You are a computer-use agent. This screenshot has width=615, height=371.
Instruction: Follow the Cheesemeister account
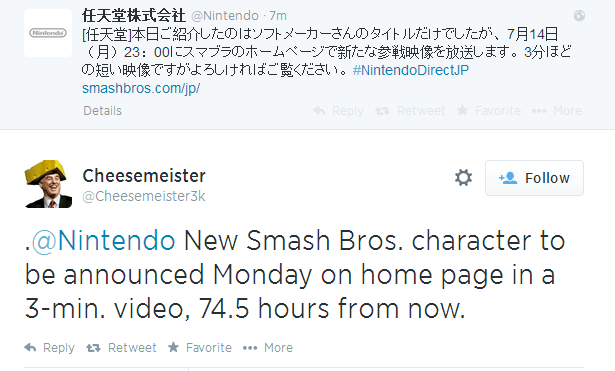click(x=534, y=178)
